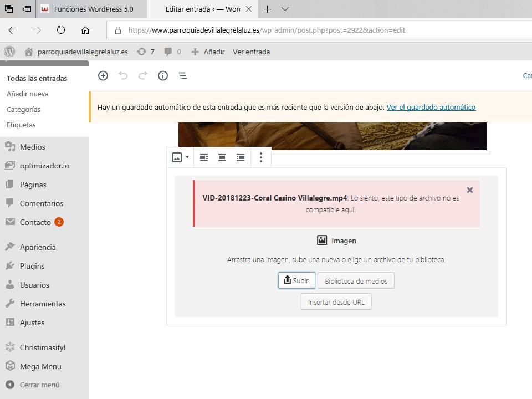Viewport: 532px width, 399px height.
Task: Select the Editar entrada browser tab
Action: (x=202, y=9)
